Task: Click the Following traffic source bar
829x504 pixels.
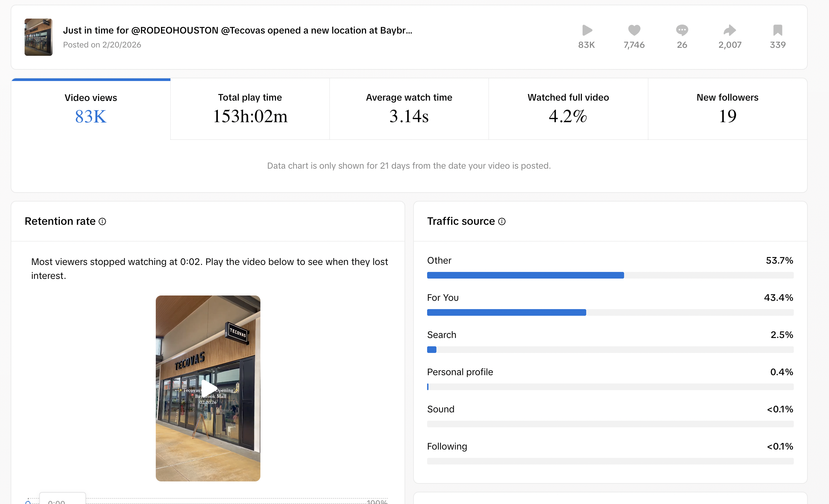Action: pos(610,461)
